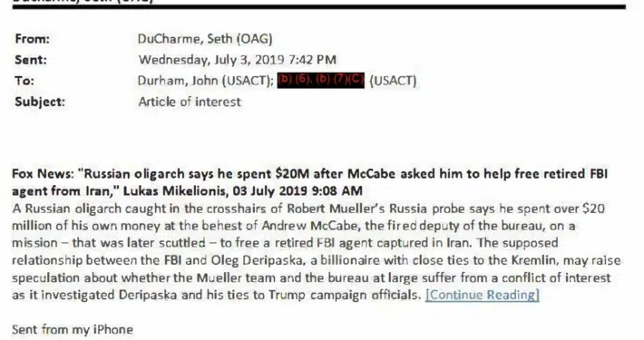Screen dimensions: 644x340
Task: Click the bold Fox News headline text
Action: click(x=309, y=182)
